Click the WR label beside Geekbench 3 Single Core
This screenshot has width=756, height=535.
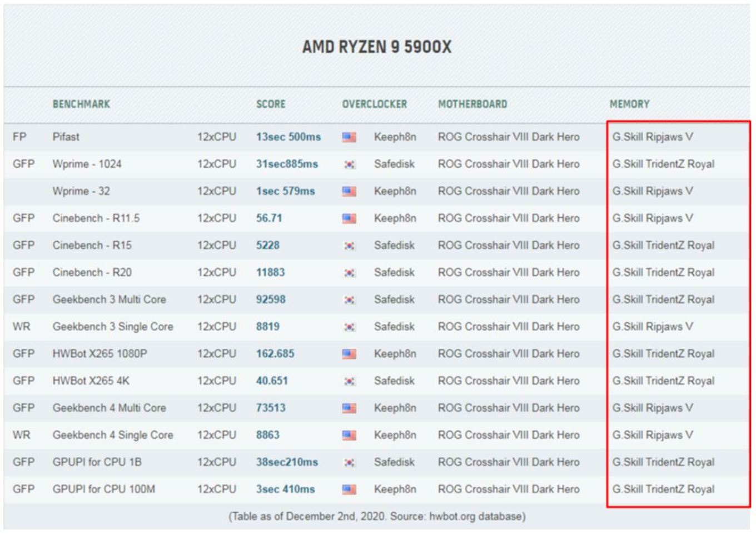22,327
